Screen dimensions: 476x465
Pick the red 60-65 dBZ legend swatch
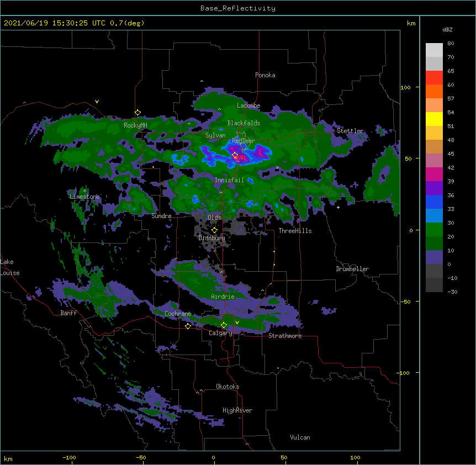click(x=434, y=78)
